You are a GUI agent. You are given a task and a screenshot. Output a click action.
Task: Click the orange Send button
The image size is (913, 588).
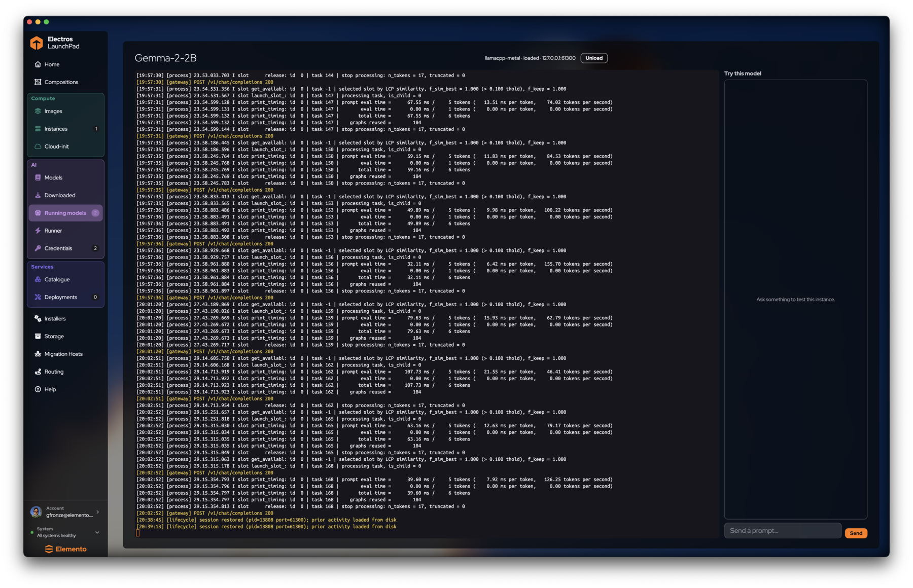pyautogui.click(x=856, y=533)
